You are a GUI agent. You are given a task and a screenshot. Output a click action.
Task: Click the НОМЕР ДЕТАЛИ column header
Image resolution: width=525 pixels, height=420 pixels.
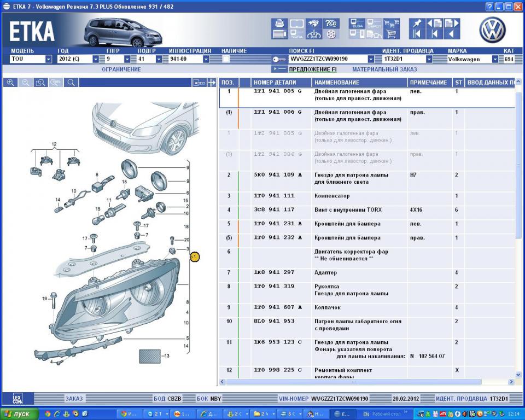pyautogui.click(x=281, y=83)
